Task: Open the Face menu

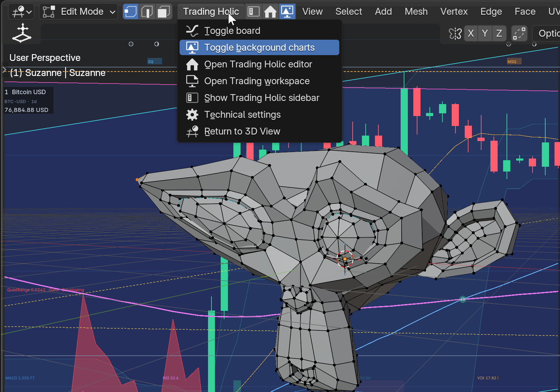Action: pyautogui.click(x=525, y=12)
